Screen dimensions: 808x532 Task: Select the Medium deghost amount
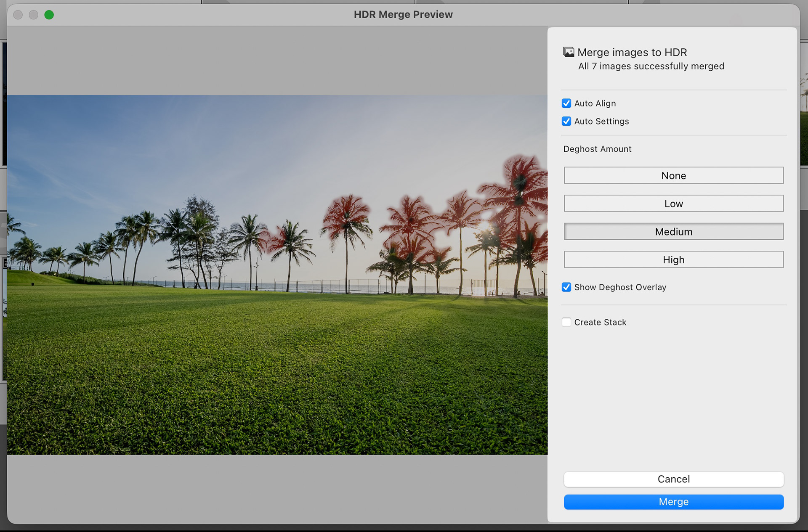coord(673,232)
